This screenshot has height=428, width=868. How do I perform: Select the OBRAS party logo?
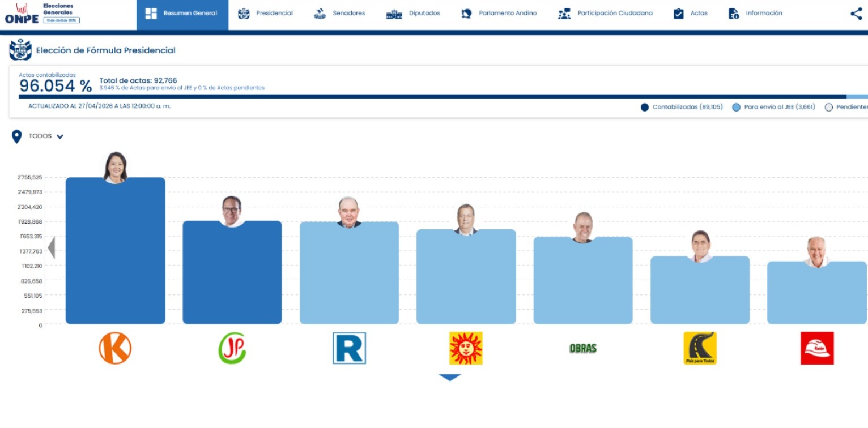pyautogui.click(x=583, y=349)
